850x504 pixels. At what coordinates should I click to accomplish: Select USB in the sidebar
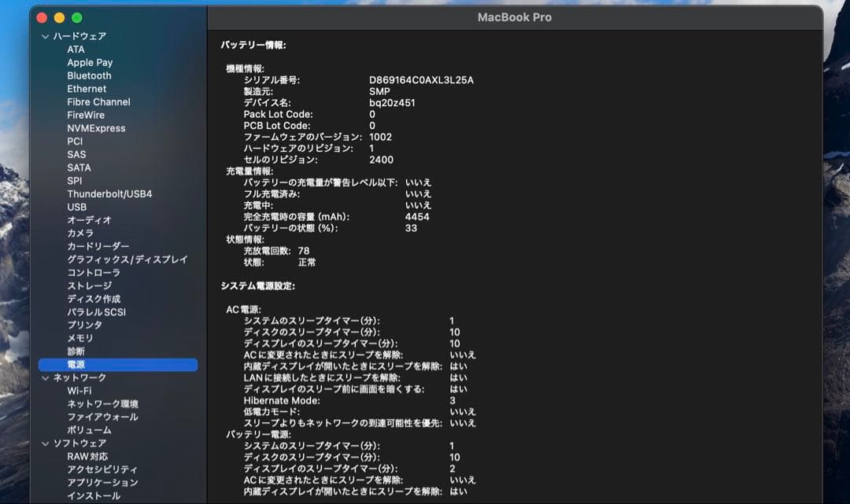[x=76, y=207]
